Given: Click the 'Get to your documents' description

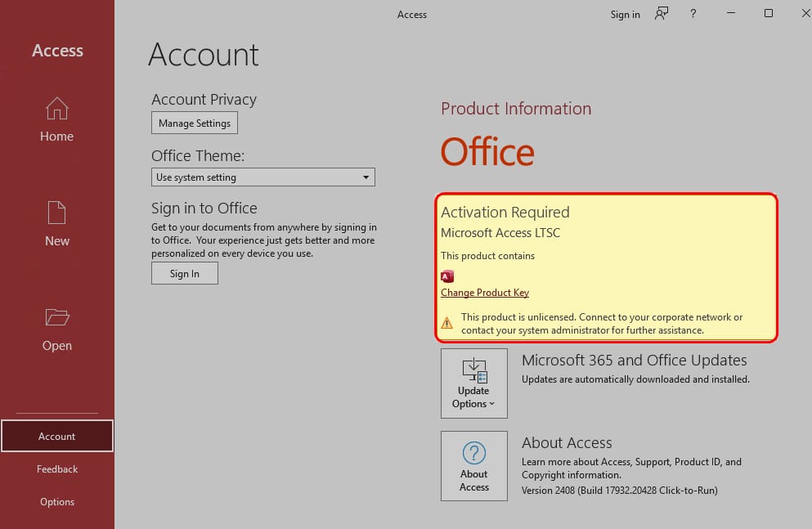Looking at the screenshot, I should (264, 240).
